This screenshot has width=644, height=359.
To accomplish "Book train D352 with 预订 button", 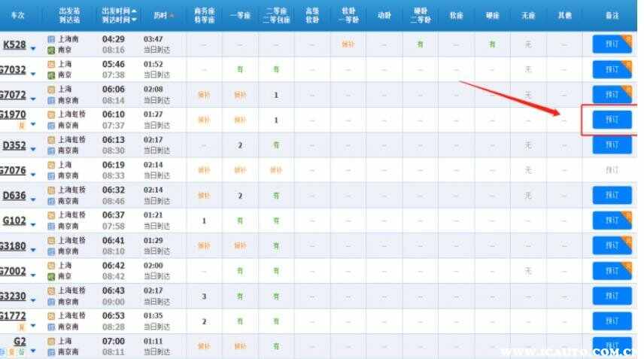I will (x=612, y=145).
